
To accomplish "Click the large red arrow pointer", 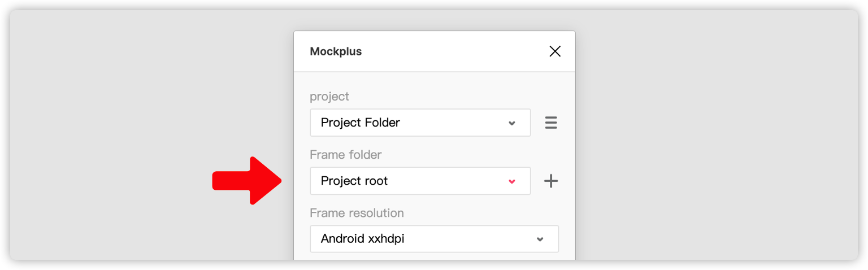I will click(247, 181).
